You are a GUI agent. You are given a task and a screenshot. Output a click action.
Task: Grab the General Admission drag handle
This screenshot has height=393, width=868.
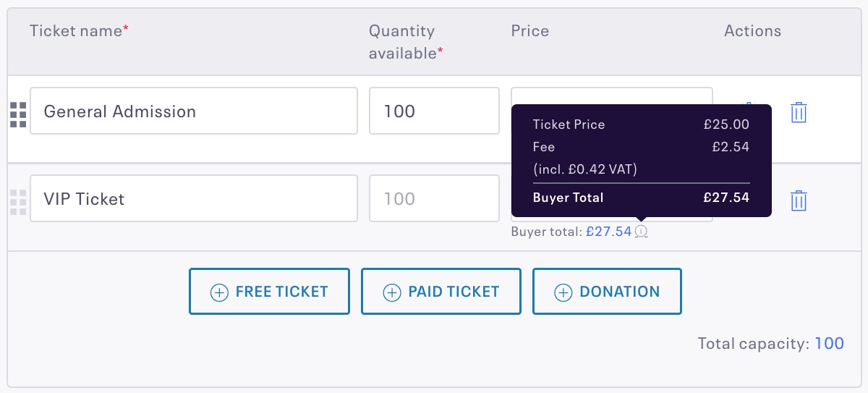click(18, 114)
